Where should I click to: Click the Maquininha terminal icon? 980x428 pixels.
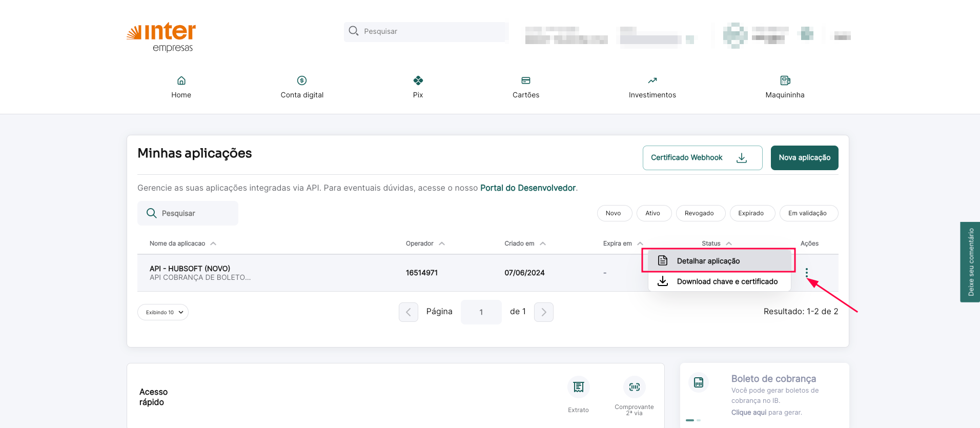point(785,80)
